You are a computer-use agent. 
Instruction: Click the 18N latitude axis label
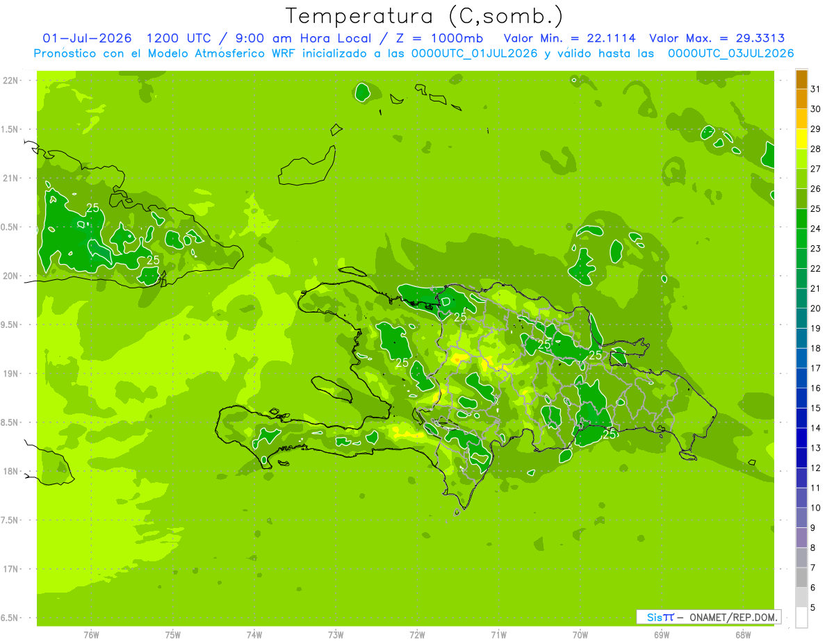point(10,471)
